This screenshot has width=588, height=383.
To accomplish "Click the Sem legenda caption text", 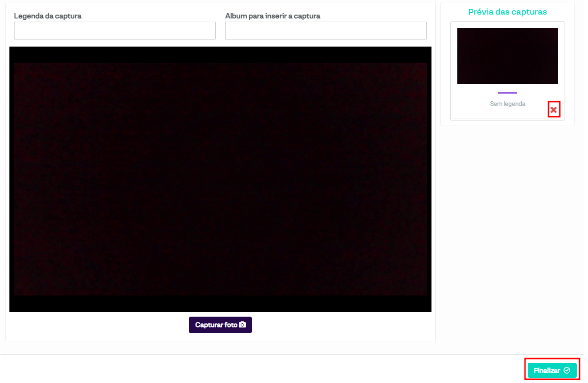I will coord(507,104).
